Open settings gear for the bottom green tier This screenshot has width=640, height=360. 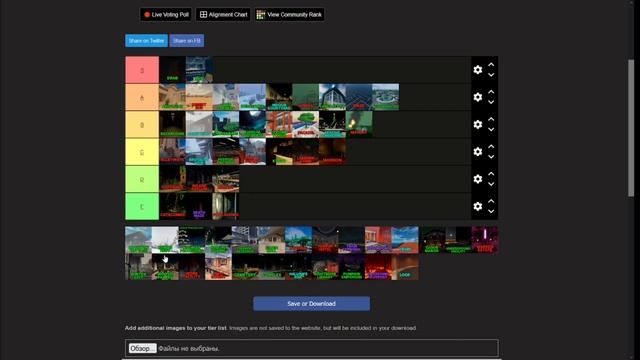point(478,207)
